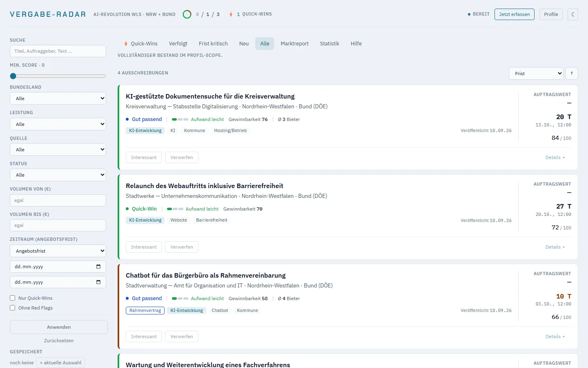Open Details for the KI-gestützte Dokumentensuche tender
Viewport: 588px width, 368px height.
click(555, 157)
